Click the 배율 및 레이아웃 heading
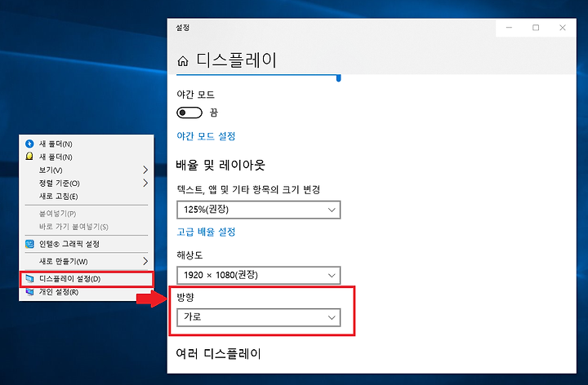 pyautogui.click(x=220, y=165)
